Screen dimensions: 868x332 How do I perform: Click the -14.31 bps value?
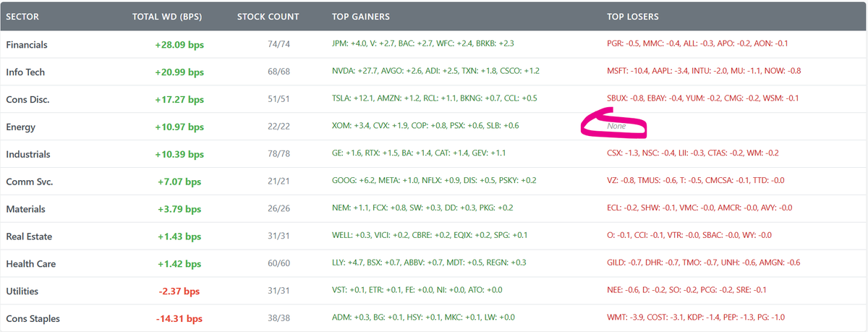coord(179,318)
